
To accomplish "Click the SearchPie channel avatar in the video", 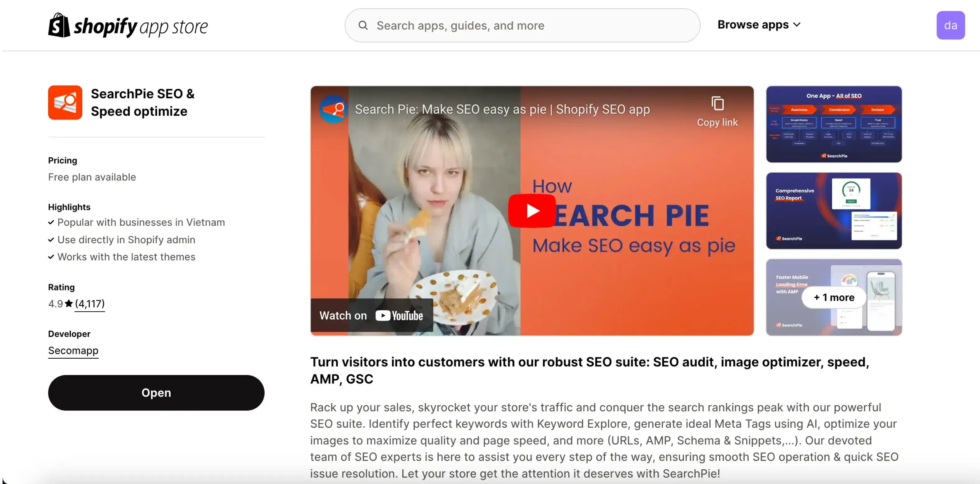I will pos(333,109).
